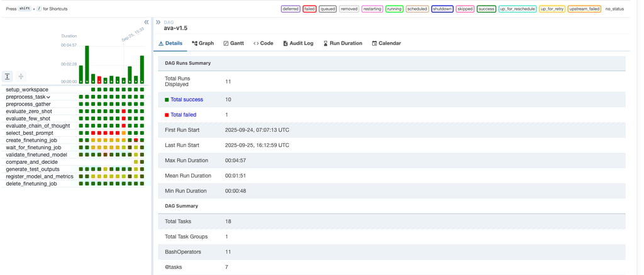Image resolution: width=644 pixels, height=275 pixels.
Task: Click the First Run Start timestamp value
Action: coord(258,130)
